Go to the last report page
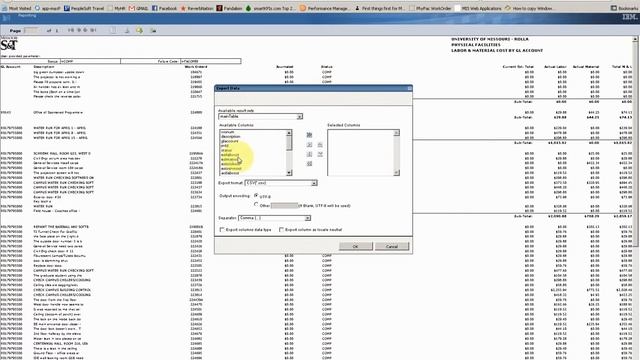 [93, 30]
